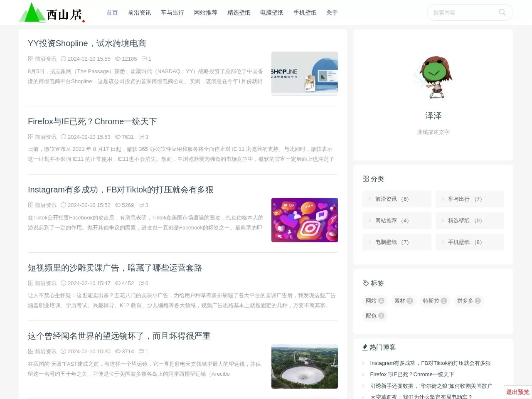
Task: Click category grid icon under Instagram post
Action: point(31,205)
